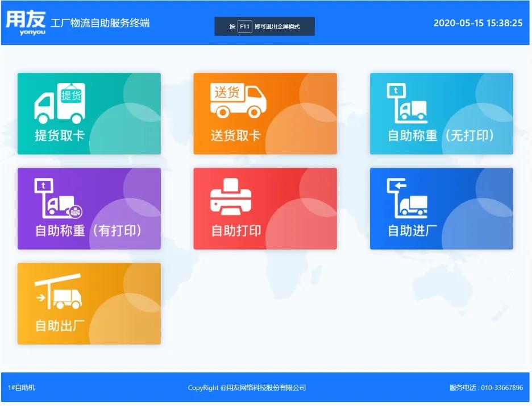Click the exit barrier gate truck icon
532x406 pixels.
(58, 292)
